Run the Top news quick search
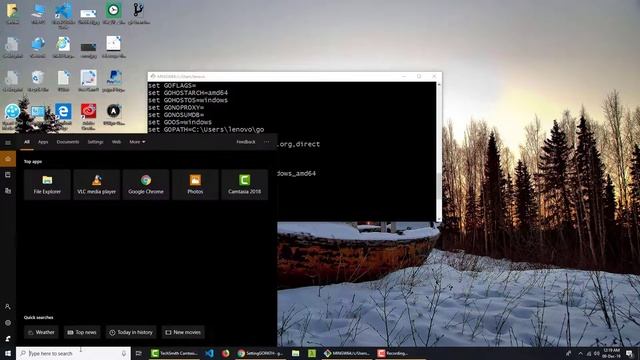 coord(82,332)
